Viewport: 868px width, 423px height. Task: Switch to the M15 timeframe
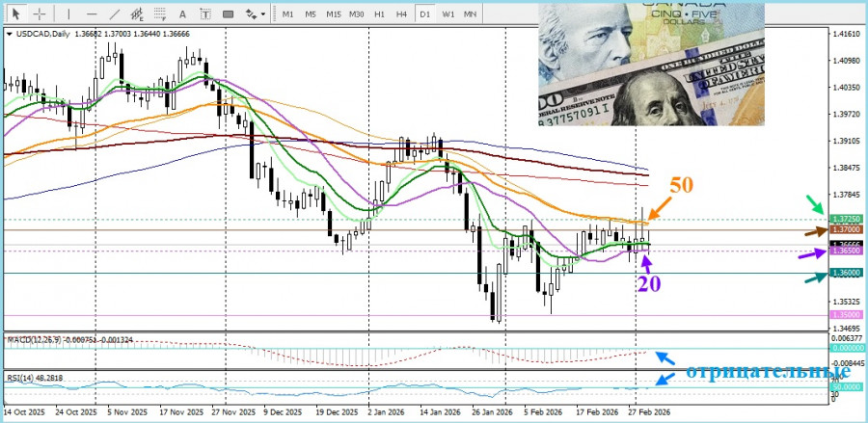click(334, 13)
